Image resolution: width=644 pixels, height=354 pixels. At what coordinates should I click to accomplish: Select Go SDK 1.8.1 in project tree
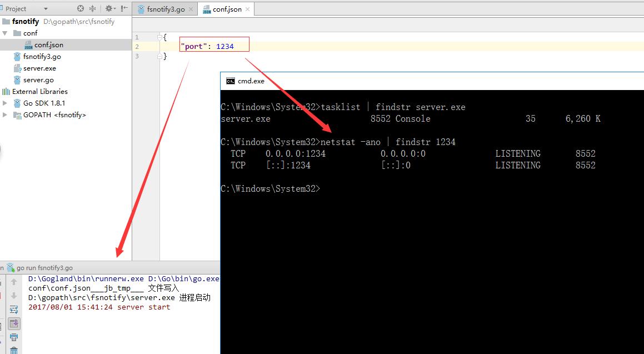point(44,103)
